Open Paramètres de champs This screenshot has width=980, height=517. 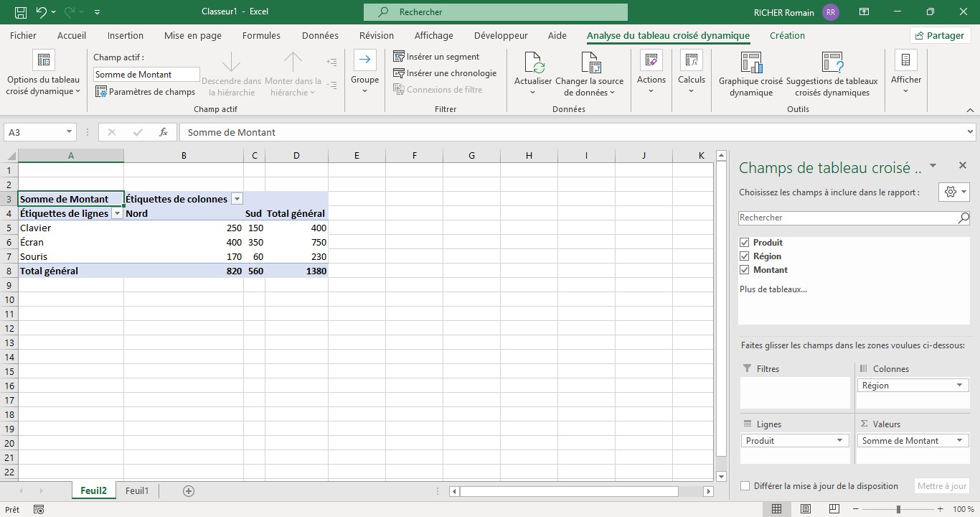(x=145, y=92)
